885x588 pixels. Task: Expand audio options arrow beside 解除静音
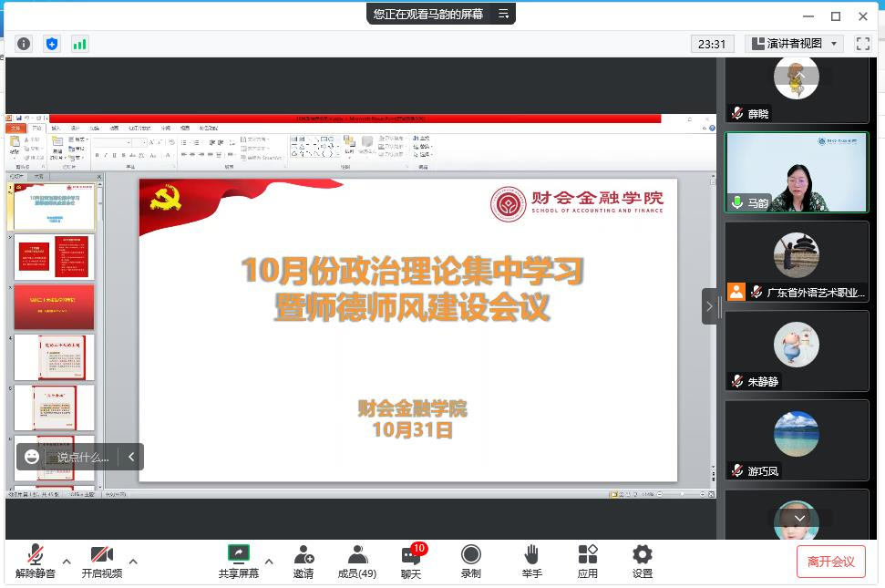(67, 561)
